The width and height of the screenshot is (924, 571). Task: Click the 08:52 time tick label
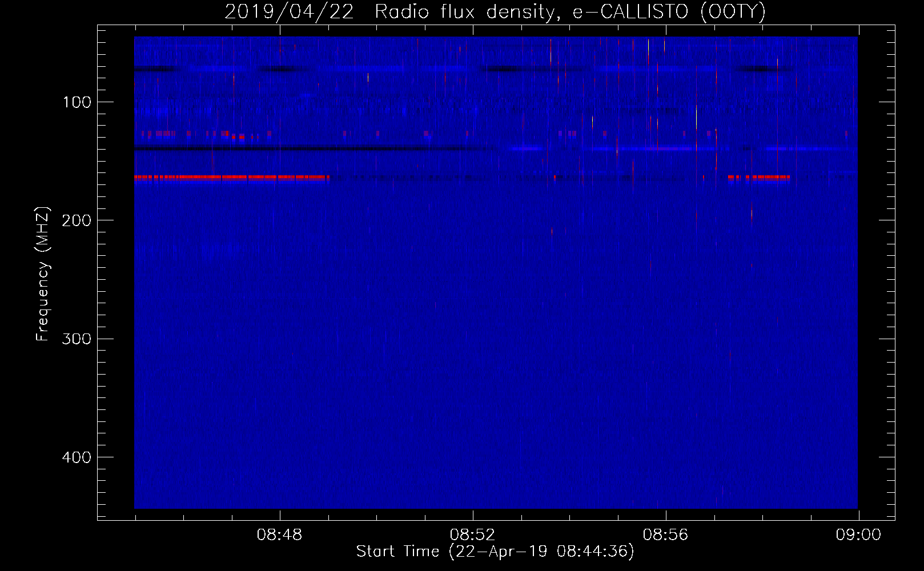(472, 535)
